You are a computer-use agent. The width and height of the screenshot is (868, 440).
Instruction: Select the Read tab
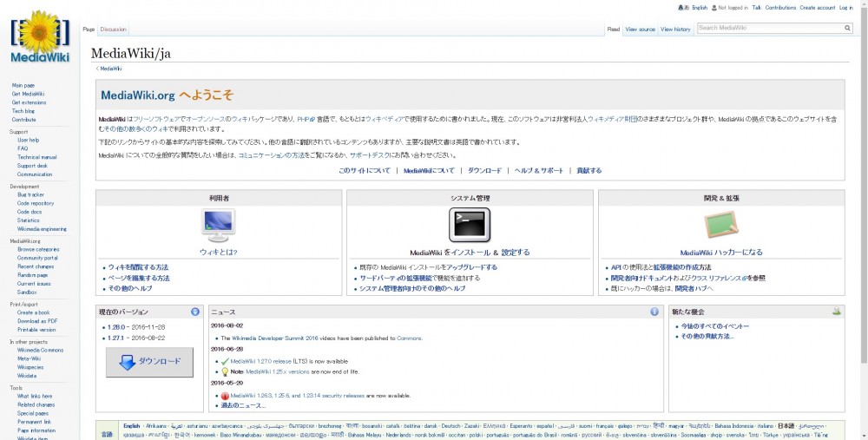pos(614,30)
